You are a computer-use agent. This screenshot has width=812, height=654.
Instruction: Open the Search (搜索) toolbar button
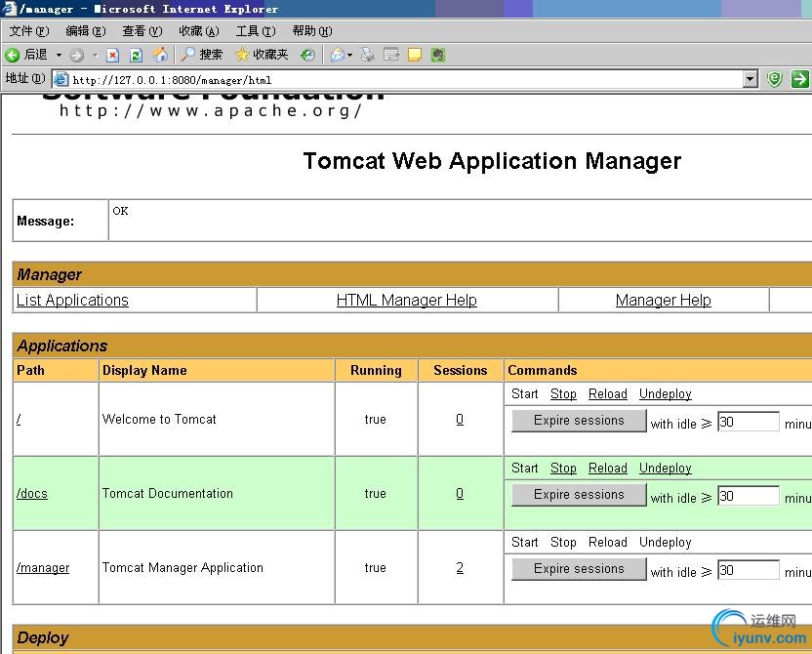point(201,55)
